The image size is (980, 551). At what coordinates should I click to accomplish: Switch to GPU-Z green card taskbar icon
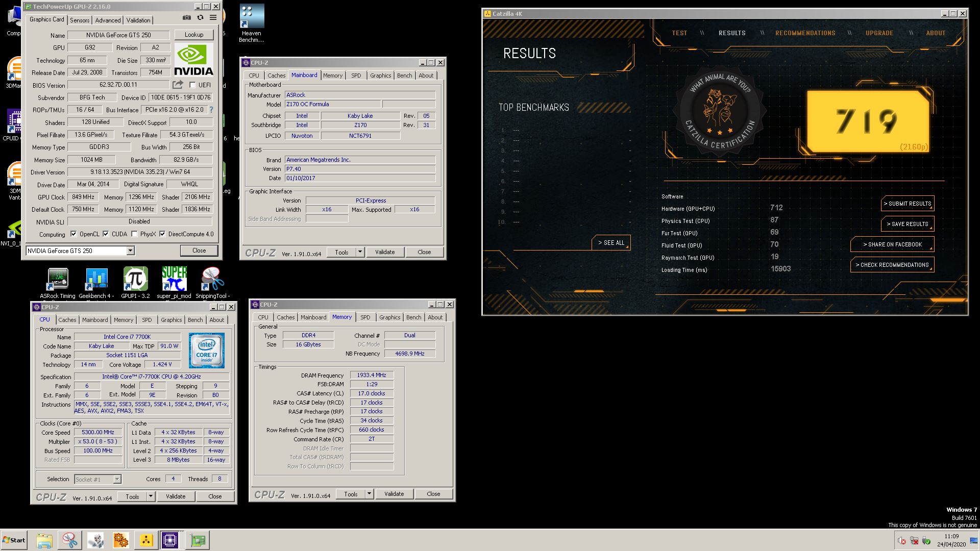coord(198,540)
